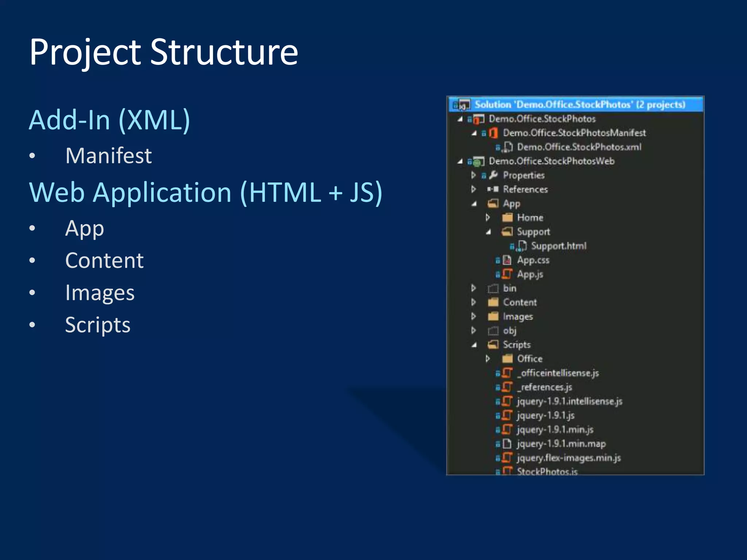This screenshot has height=560, width=747.
Task: Expand the Content folder arrow
Action: (x=473, y=302)
